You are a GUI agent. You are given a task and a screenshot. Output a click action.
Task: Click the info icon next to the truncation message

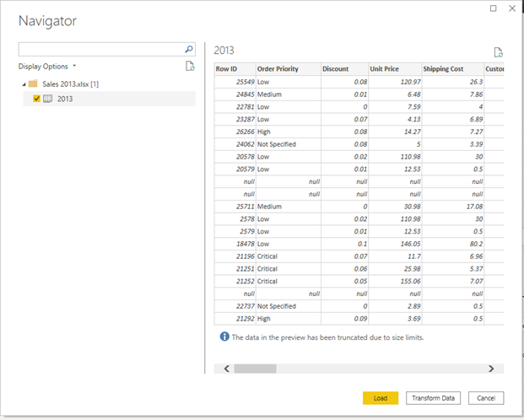tap(224, 337)
